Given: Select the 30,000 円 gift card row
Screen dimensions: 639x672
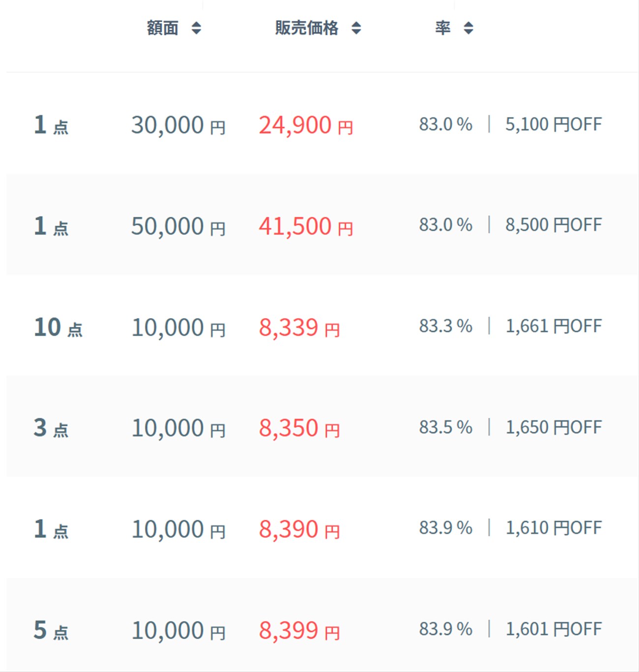Looking at the screenshot, I should (322, 124).
